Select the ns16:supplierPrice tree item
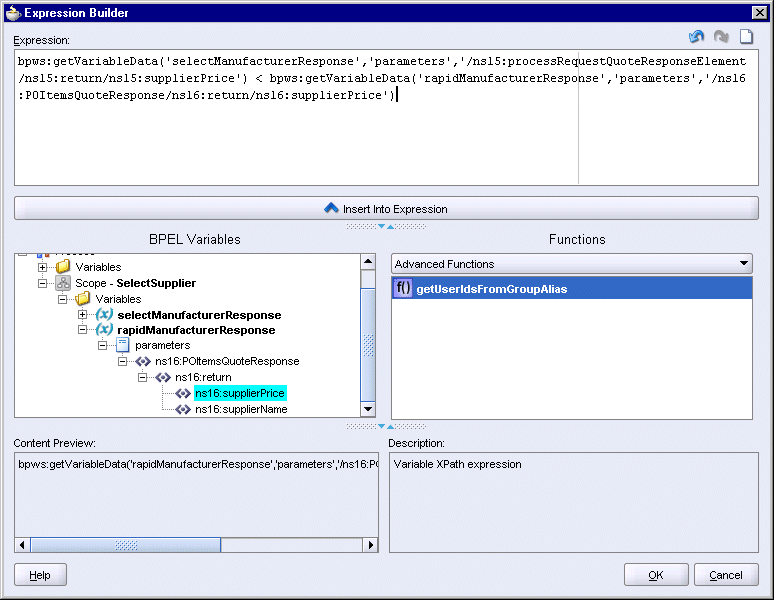Viewport: 774px width, 600px height. coord(240,393)
